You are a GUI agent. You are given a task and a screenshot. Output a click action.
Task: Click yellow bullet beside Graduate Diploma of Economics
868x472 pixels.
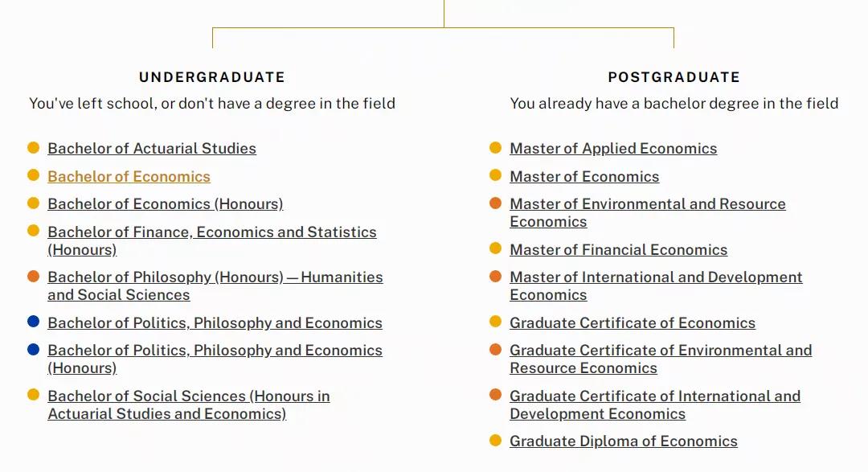point(495,441)
